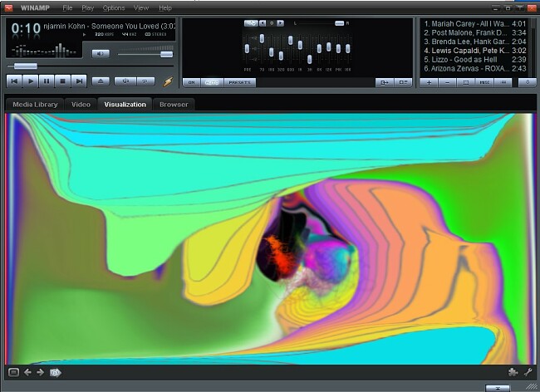This screenshot has width=540, height=392.
Task: Open playlist MISC options menu
Action: coord(484,82)
